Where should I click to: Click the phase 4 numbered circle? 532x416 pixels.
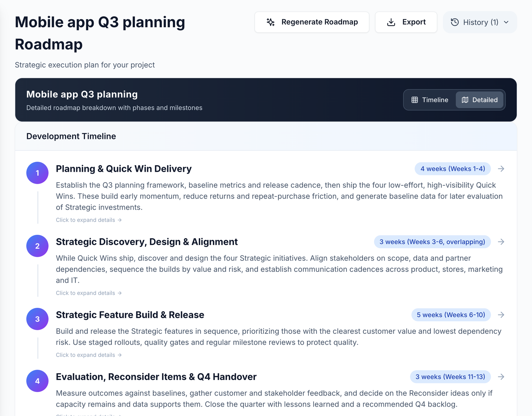[x=37, y=381]
